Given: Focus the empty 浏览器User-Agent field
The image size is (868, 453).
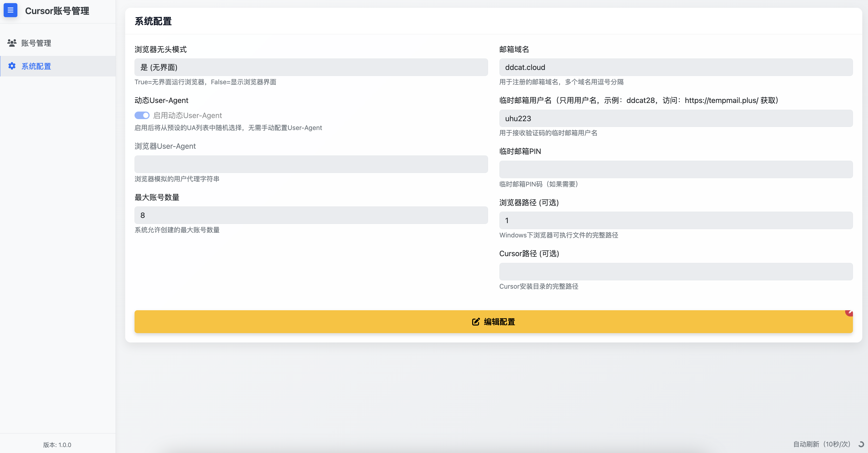Looking at the screenshot, I should [311, 164].
